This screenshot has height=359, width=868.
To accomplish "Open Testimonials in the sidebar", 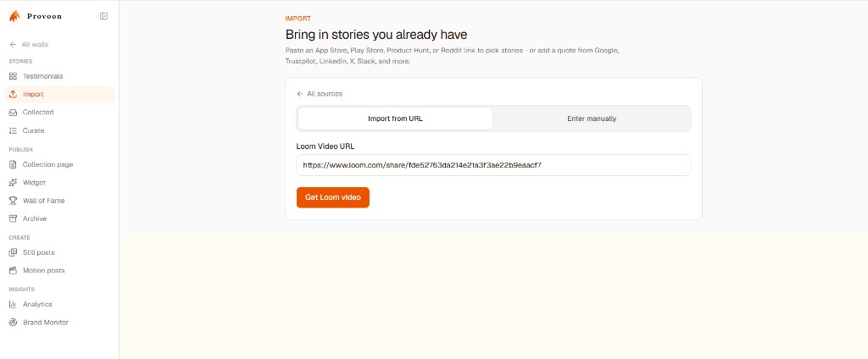I will 59,76.
